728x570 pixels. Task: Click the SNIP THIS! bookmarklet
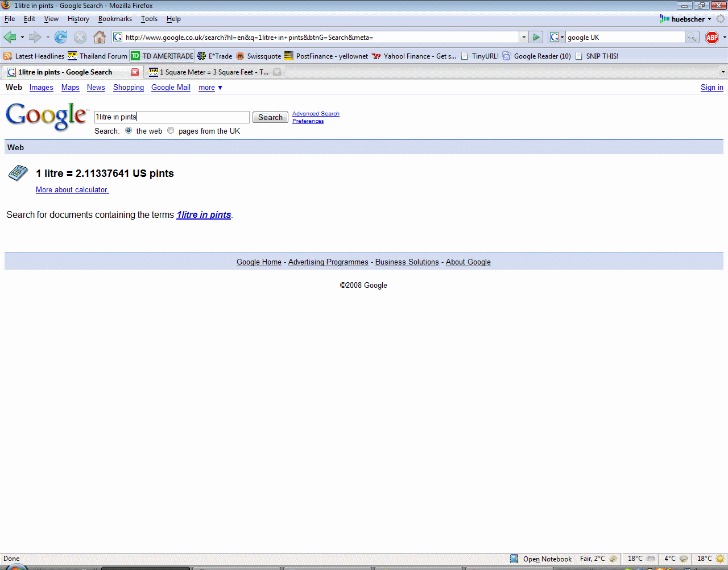pyautogui.click(x=597, y=56)
